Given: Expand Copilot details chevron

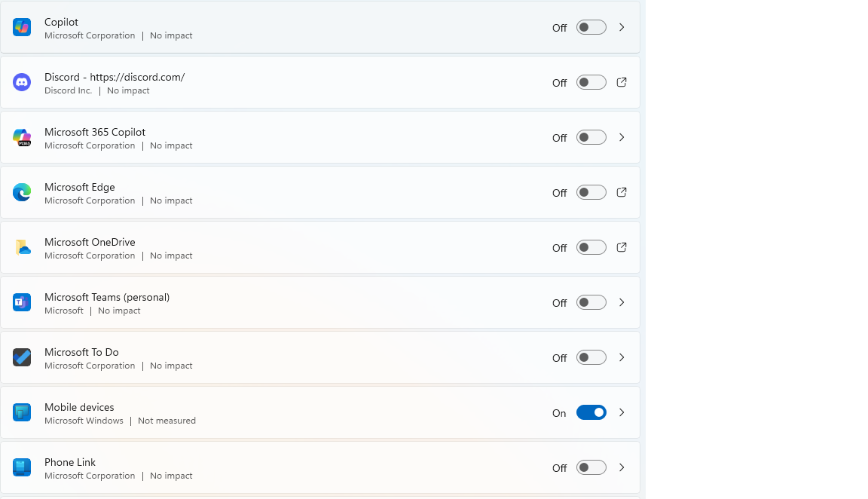Looking at the screenshot, I should click(x=622, y=28).
